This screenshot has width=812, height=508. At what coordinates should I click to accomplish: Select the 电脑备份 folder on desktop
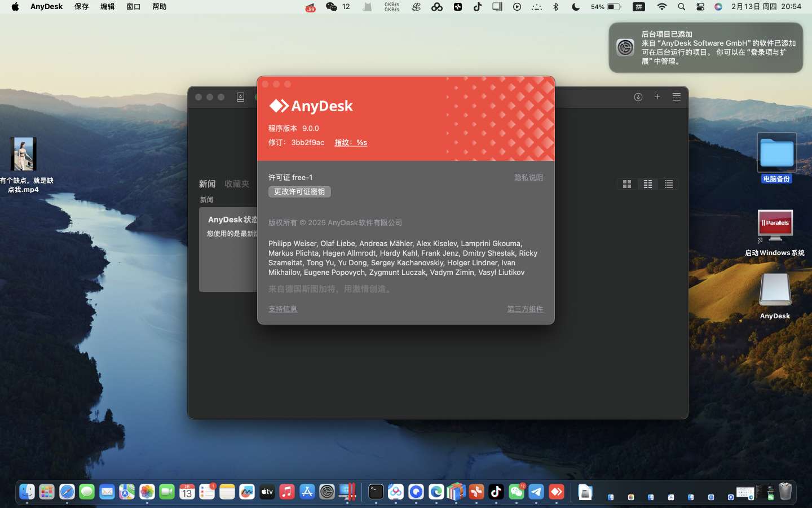(x=776, y=158)
